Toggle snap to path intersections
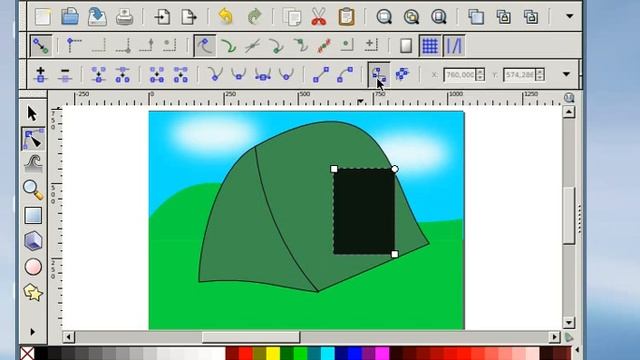The height and width of the screenshot is (360, 640). point(252,46)
